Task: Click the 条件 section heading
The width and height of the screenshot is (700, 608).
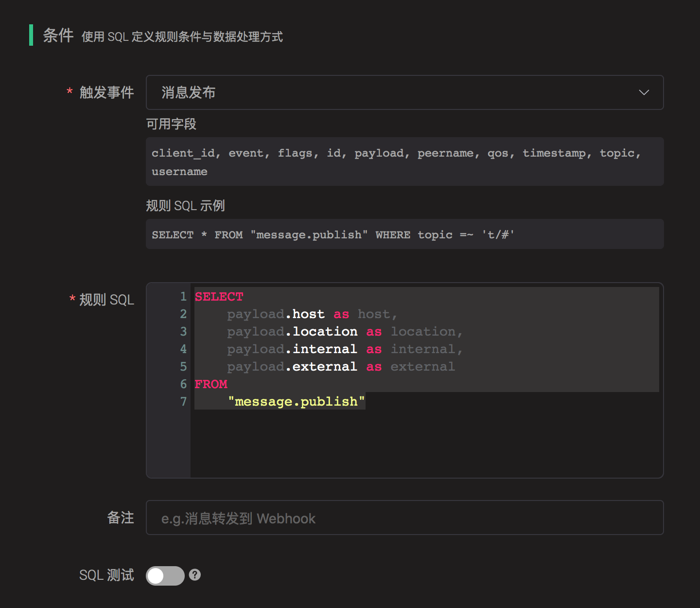Action: tap(58, 36)
